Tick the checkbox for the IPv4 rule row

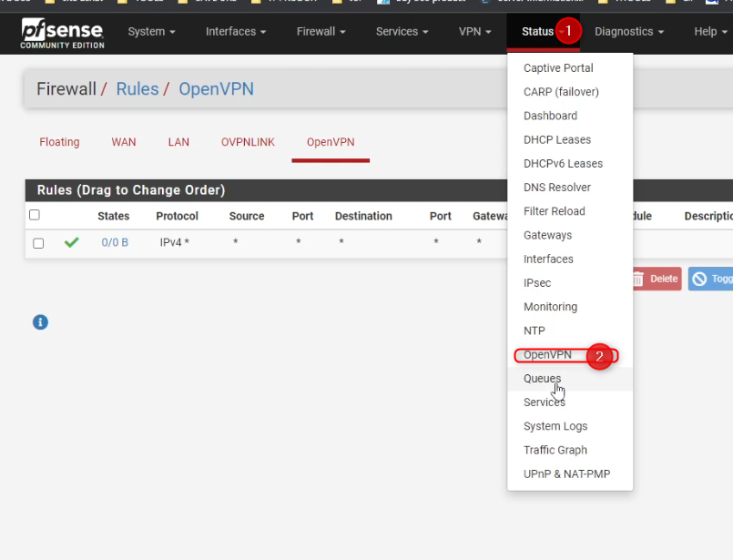[38, 243]
